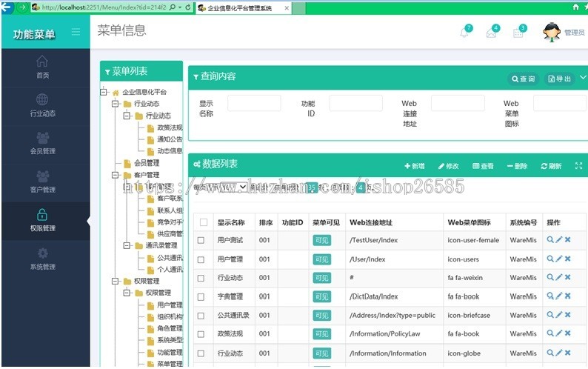Open 行业动态 sidebar menu
This screenshot has width=588, height=369.
tap(42, 106)
